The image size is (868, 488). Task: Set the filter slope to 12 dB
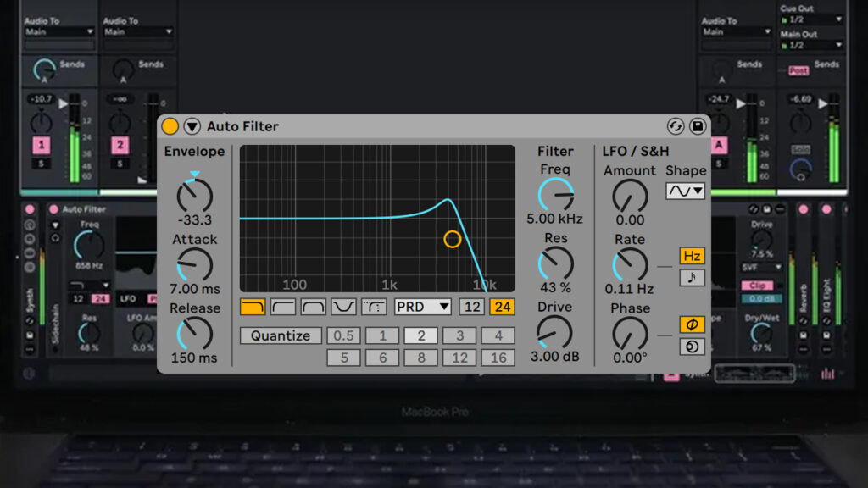click(x=471, y=307)
